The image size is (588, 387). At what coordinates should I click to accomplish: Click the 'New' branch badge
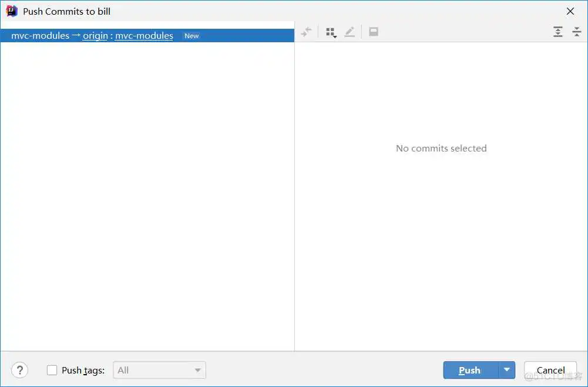coord(191,36)
